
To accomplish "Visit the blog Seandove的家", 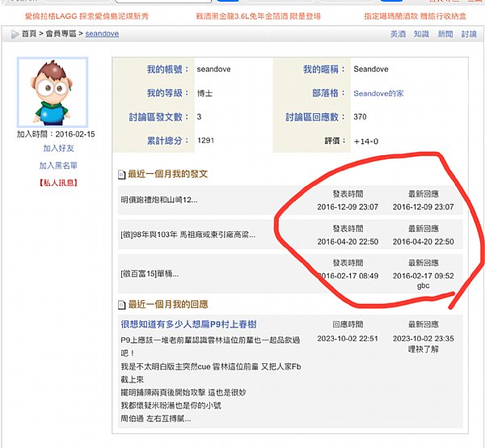I will pos(378,94).
